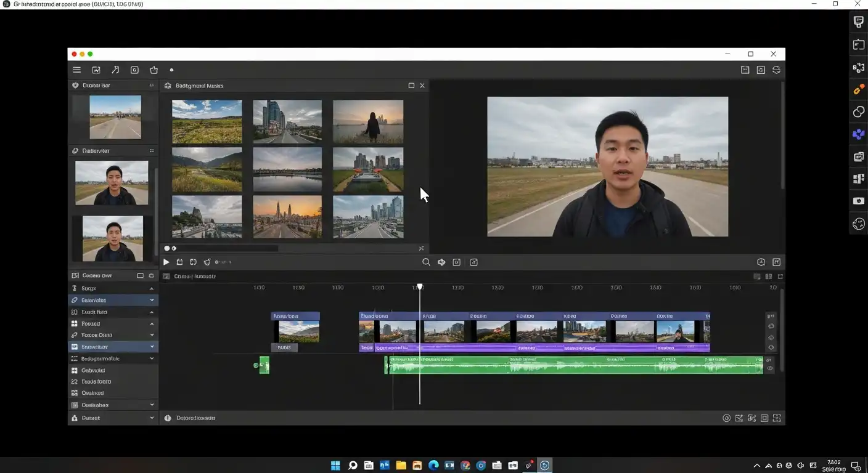
Task: Open the hamburger menu in the top toolbar
Action: click(x=76, y=70)
